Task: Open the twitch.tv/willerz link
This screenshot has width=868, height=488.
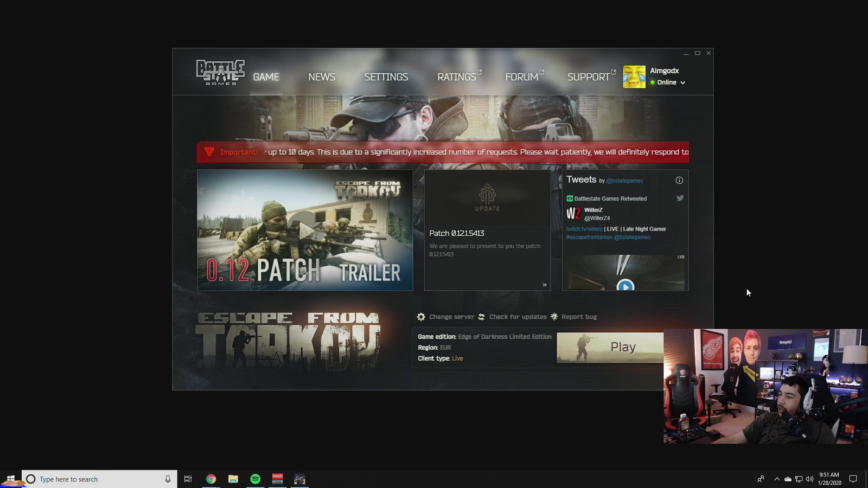Action: click(584, 229)
